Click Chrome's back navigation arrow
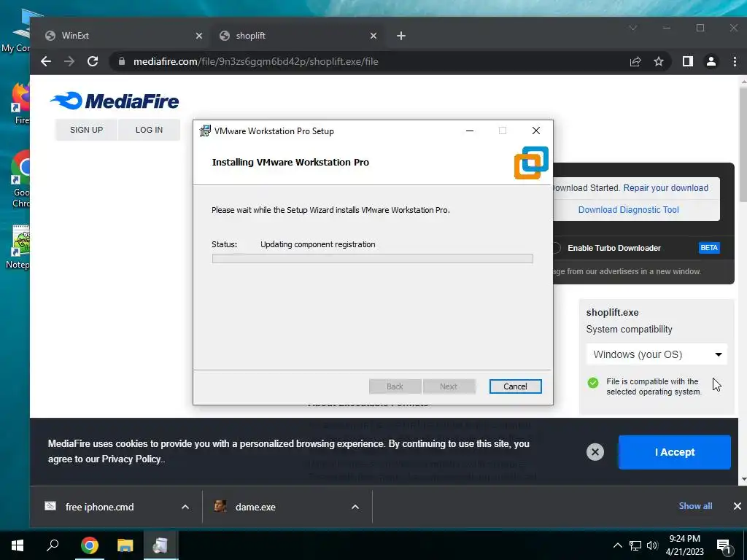The width and height of the screenshot is (747, 560). pos(46,61)
